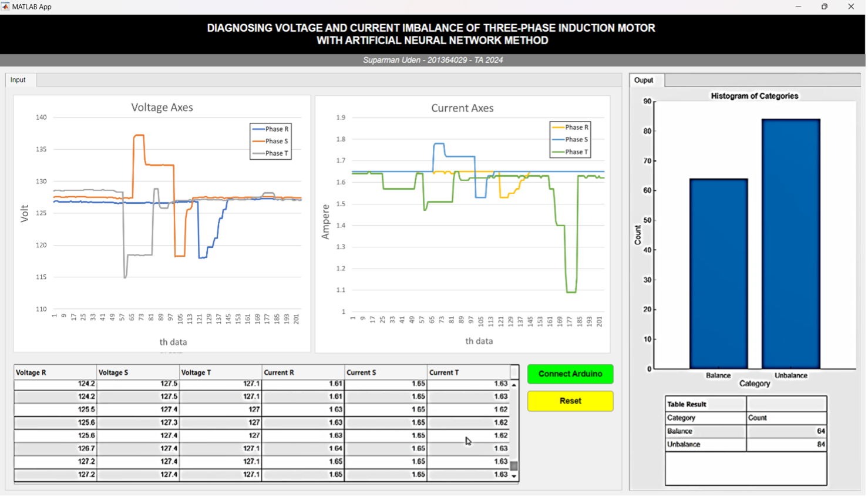Select the 127.3 cell in Voltage S
868x497 pixels.
[138, 423]
